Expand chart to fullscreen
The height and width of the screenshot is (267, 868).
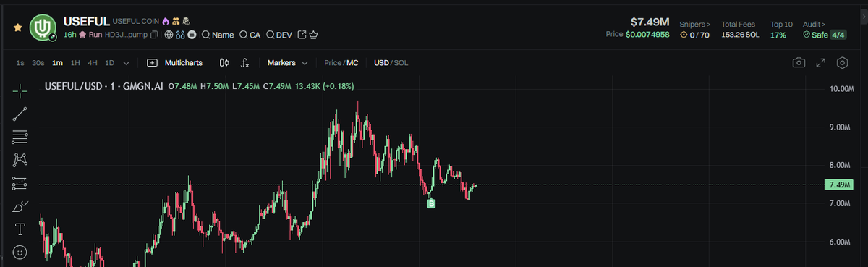click(820, 63)
